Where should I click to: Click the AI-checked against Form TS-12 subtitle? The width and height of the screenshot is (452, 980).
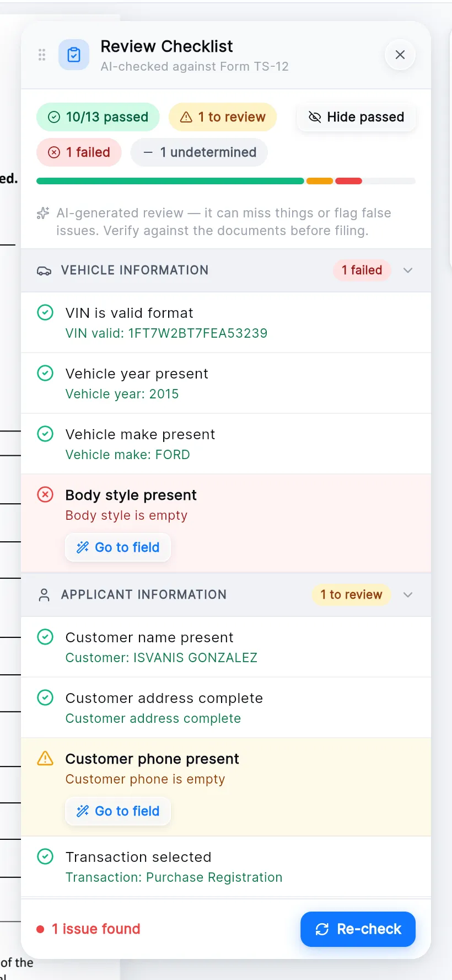coord(195,67)
